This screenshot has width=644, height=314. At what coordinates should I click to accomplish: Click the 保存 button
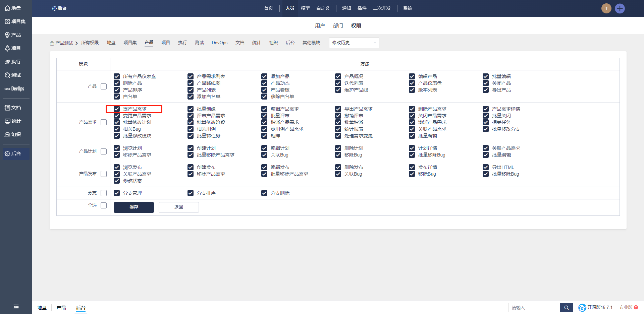coord(134,207)
